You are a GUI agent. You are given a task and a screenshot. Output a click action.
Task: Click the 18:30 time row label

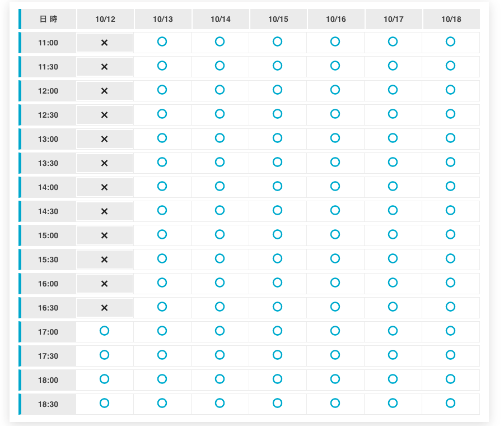[x=49, y=404]
